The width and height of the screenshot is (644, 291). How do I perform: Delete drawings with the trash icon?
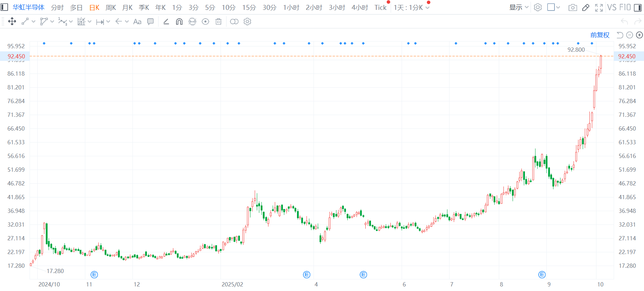point(218,22)
